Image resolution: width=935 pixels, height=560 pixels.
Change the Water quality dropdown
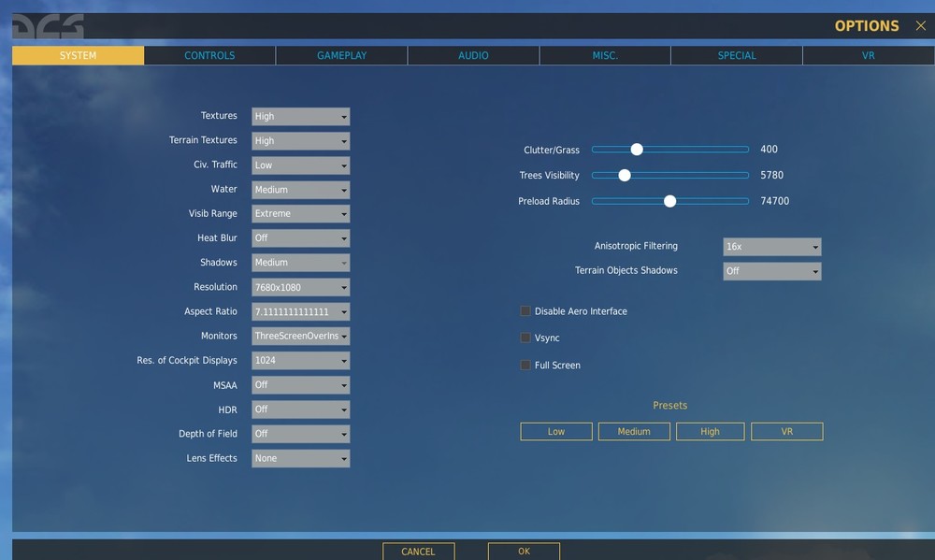click(300, 190)
